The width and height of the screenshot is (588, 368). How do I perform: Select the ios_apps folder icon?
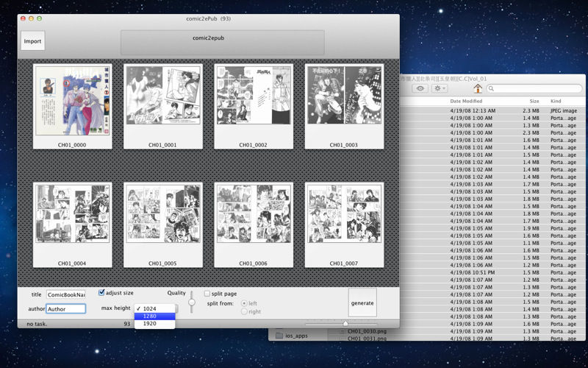pos(279,336)
